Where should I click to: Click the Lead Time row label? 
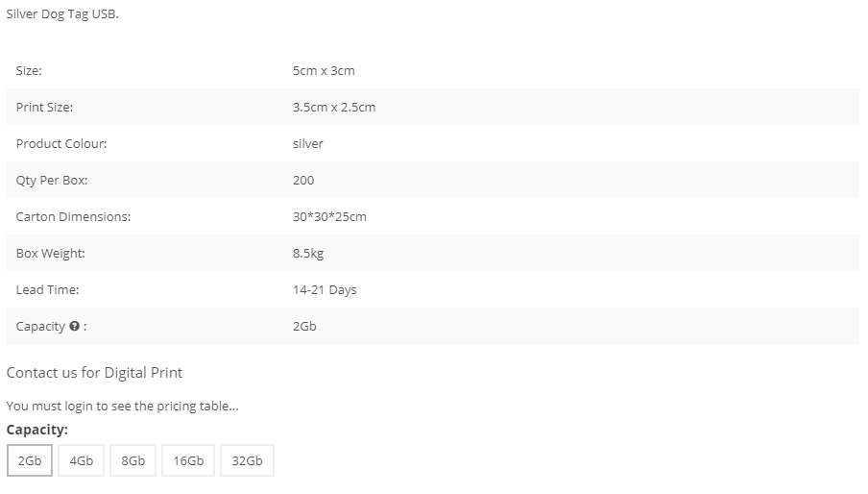pyautogui.click(x=48, y=290)
